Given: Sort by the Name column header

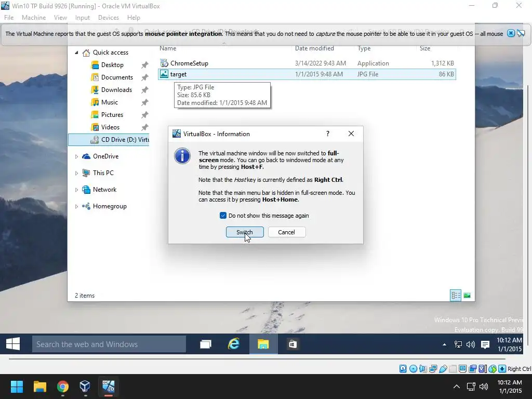Looking at the screenshot, I should (x=168, y=48).
